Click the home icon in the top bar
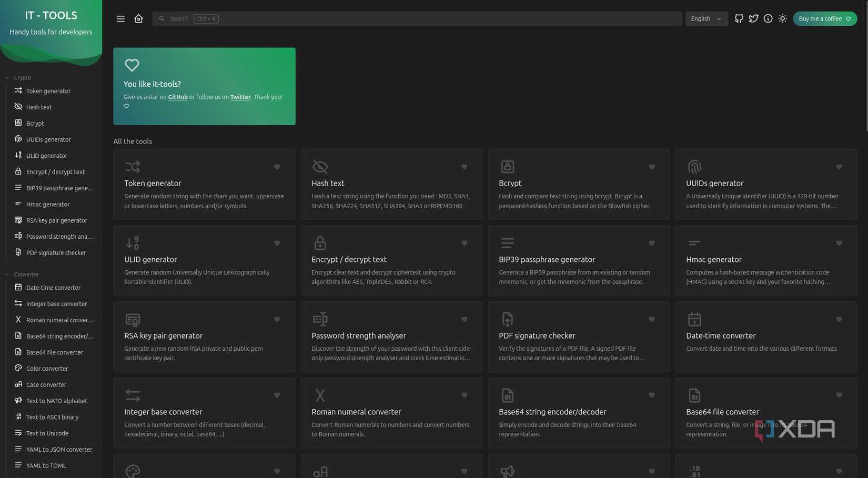868x478 pixels. click(x=138, y=18)
